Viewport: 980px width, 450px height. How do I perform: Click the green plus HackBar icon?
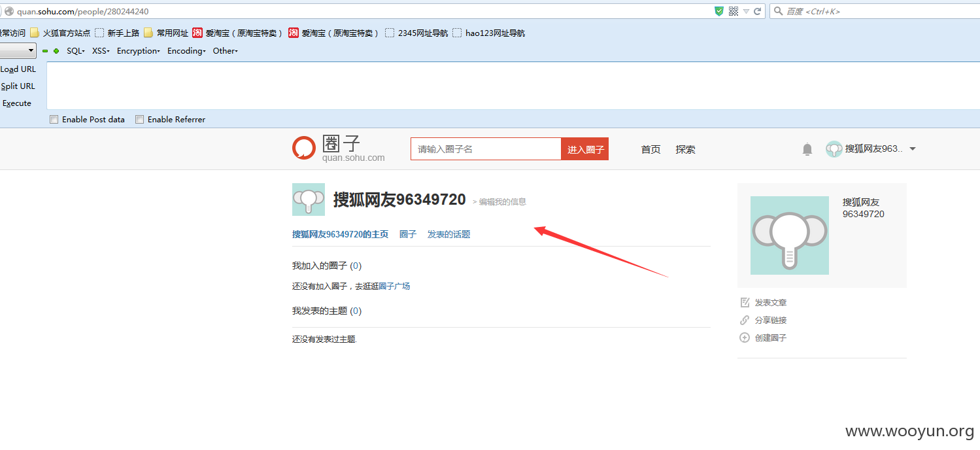tap(56, 51)
